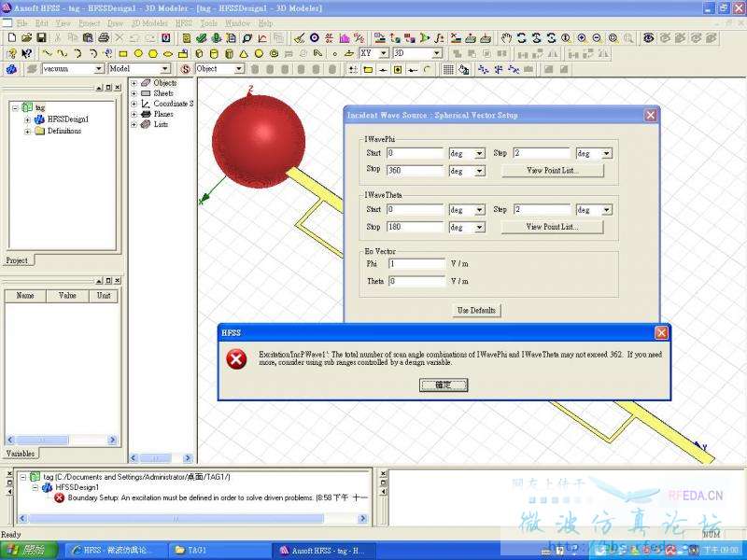
Task: Close the HFSS error dialog
Action: pyautogui.click(x=661, y=333)
